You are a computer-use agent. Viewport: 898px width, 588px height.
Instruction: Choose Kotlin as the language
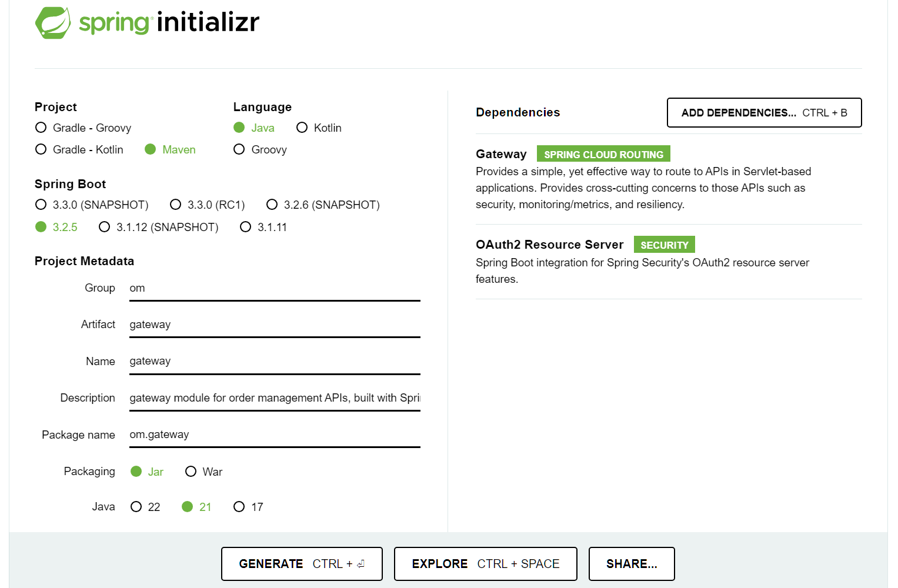[x=319, y=128]
